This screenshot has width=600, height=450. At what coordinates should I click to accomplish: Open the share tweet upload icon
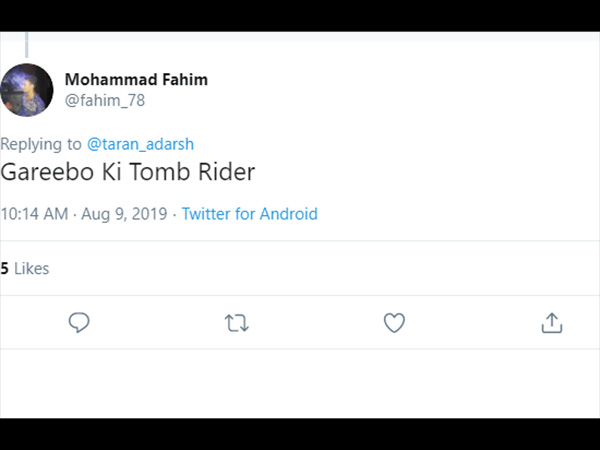tap(552, 323)
